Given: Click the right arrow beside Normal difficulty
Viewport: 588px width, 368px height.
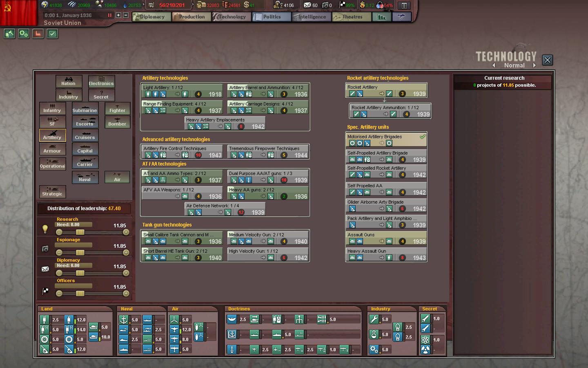Looking at the screenshot, I should (534, 65).
